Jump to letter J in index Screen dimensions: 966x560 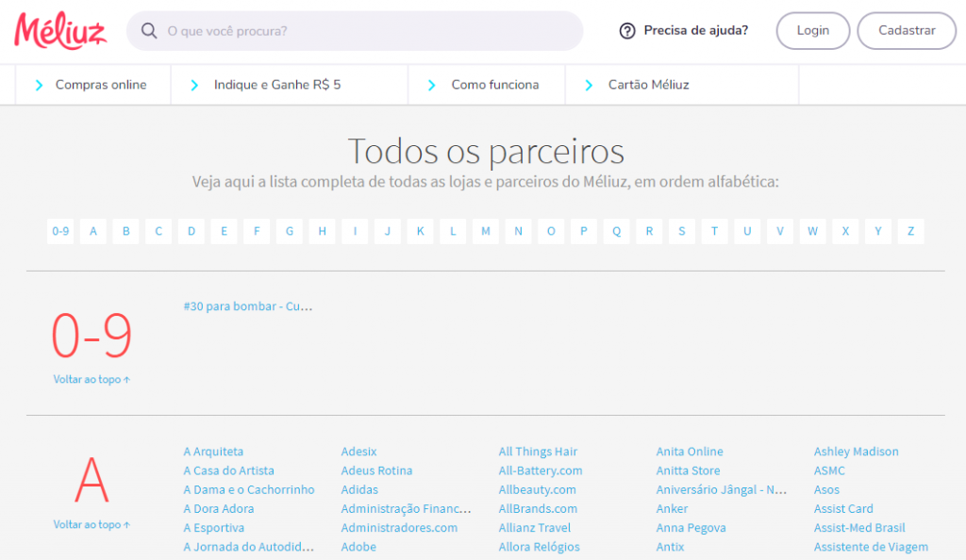pos(388,231)
